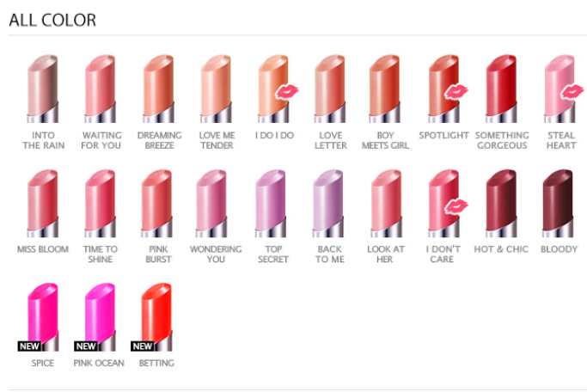Click the NEW badge on Betting lipstick
The image size is (587, 392).
coord(143,346)
